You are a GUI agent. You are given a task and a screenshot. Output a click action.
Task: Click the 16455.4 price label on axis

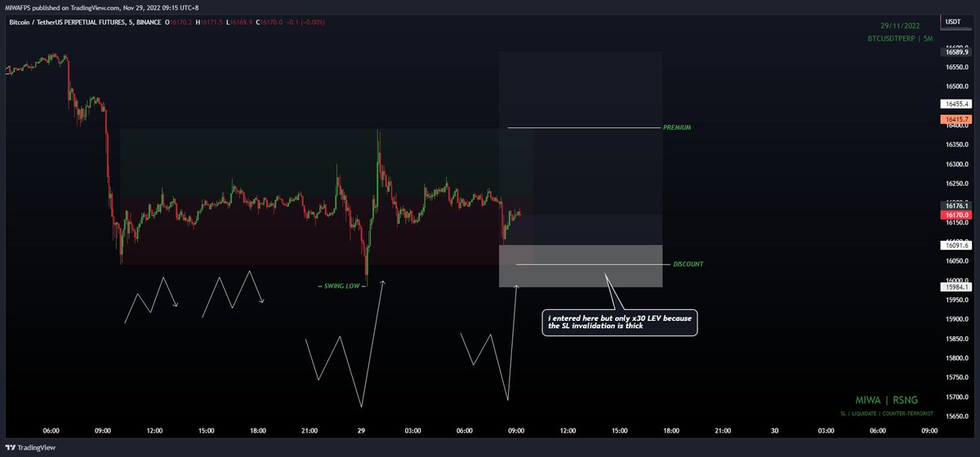(955, 104)
